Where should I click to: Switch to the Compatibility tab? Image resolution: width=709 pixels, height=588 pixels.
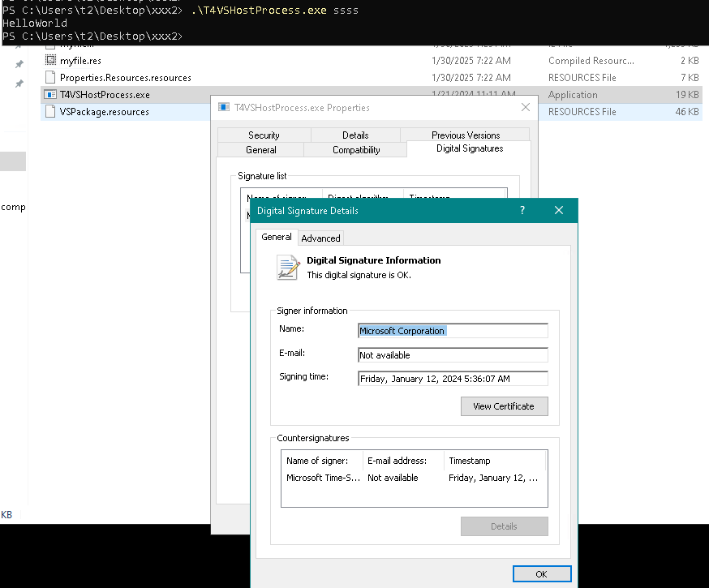coord(356,150)
